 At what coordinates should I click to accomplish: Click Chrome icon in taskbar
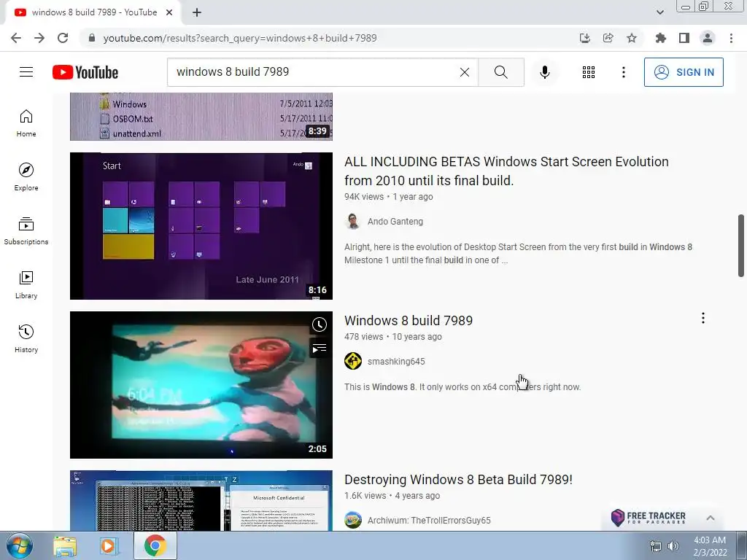coord(155,546)
